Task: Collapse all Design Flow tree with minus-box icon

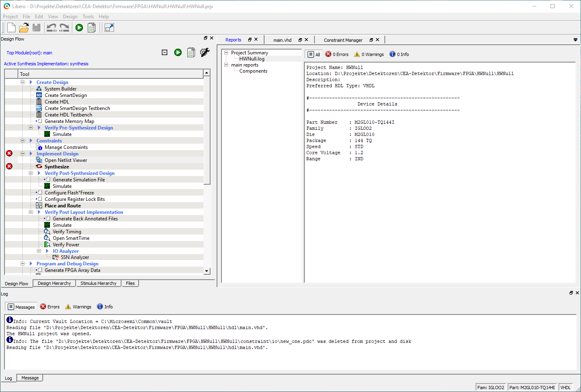Action: pyautogui.click(x=165, y=52)
